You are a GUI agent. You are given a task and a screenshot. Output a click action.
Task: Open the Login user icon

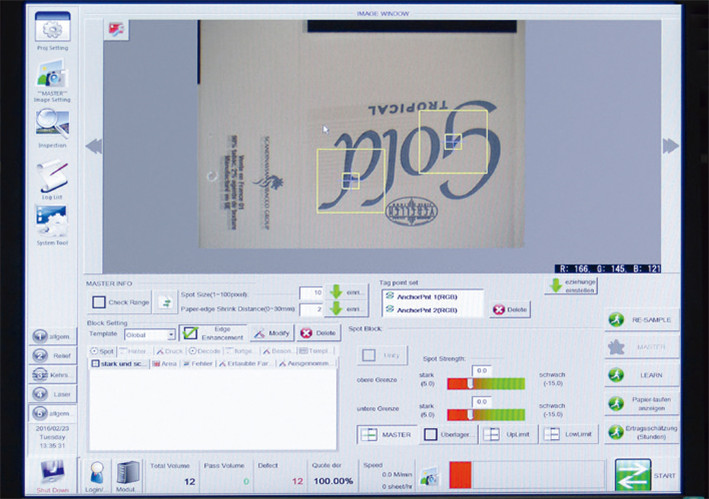(x=96, y=473)
